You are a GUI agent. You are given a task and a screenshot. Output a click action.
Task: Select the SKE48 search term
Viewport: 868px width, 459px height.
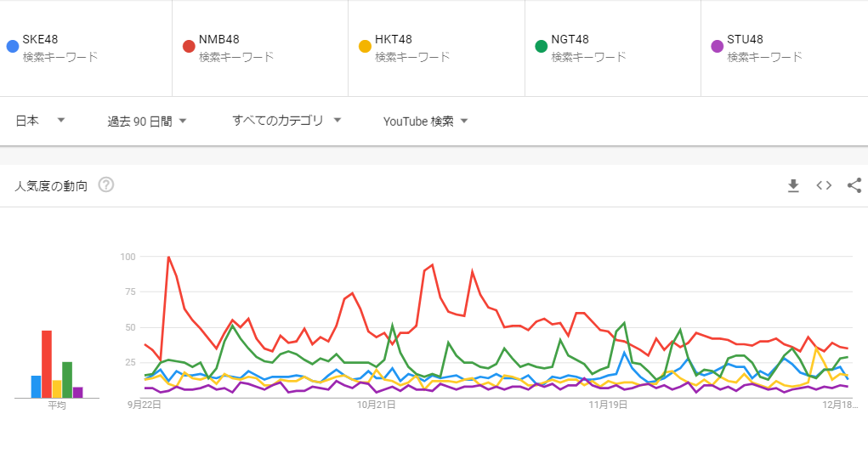click(x=40, y=39)
